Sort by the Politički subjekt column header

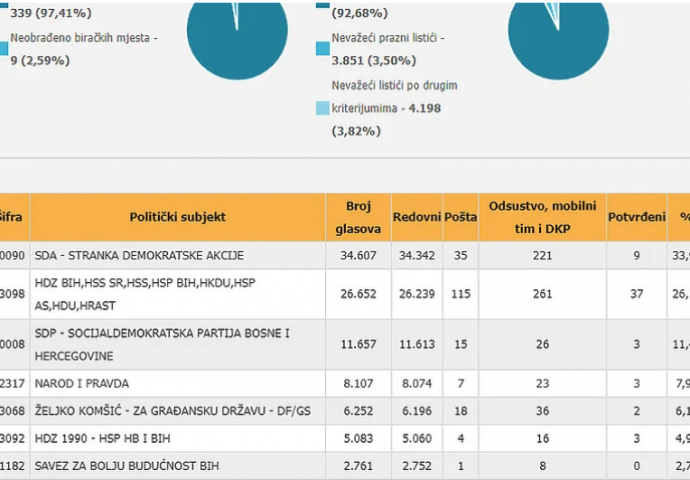click(178, 217)
